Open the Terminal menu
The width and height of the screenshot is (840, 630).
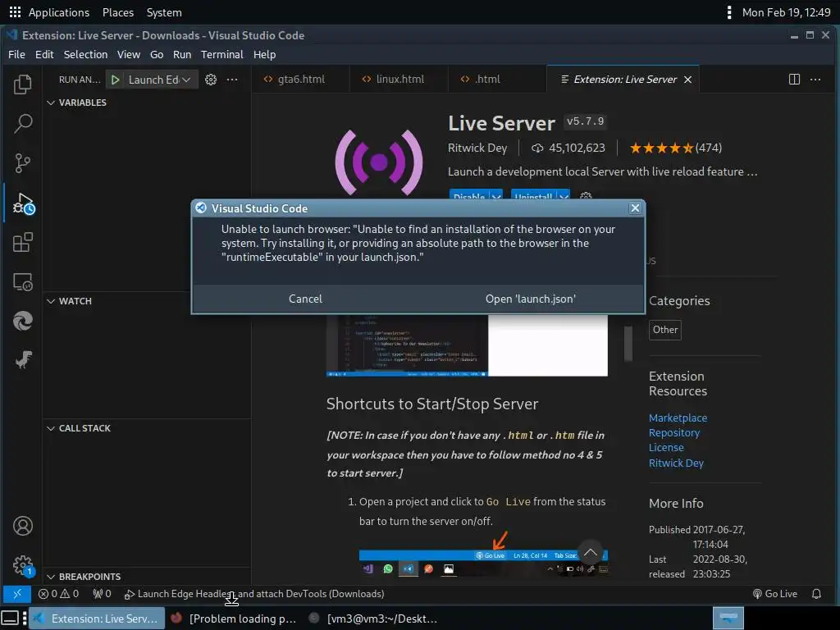221,54
